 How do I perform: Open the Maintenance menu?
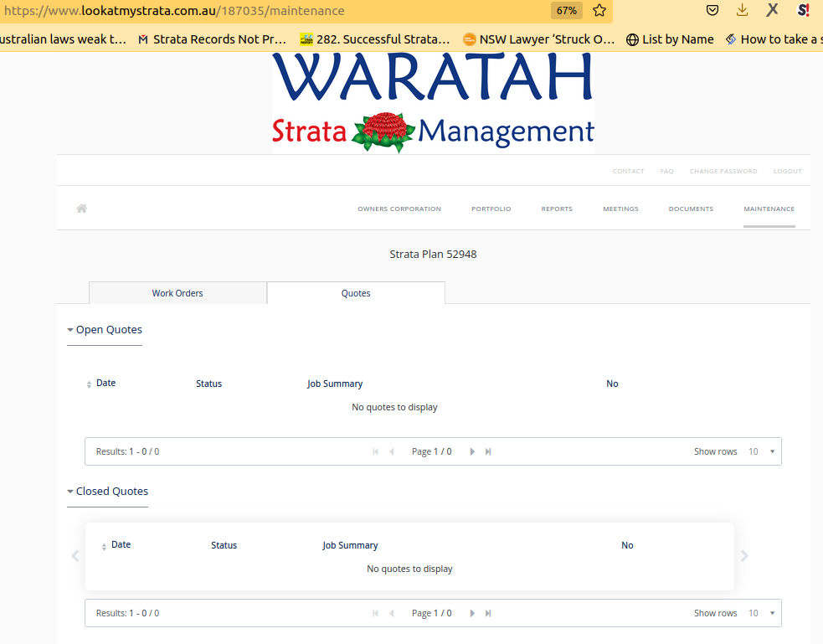pos(769,209)
